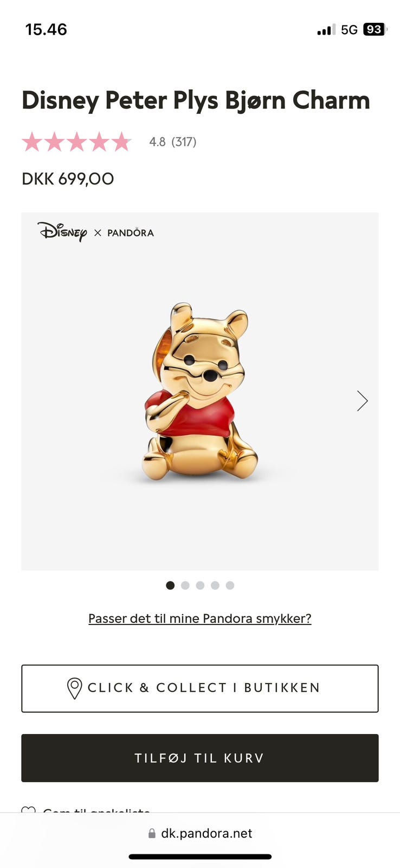400x868 pixels.
Task: Tap the dk.pandora.net address bar
Action: click(x=200, y=833)
